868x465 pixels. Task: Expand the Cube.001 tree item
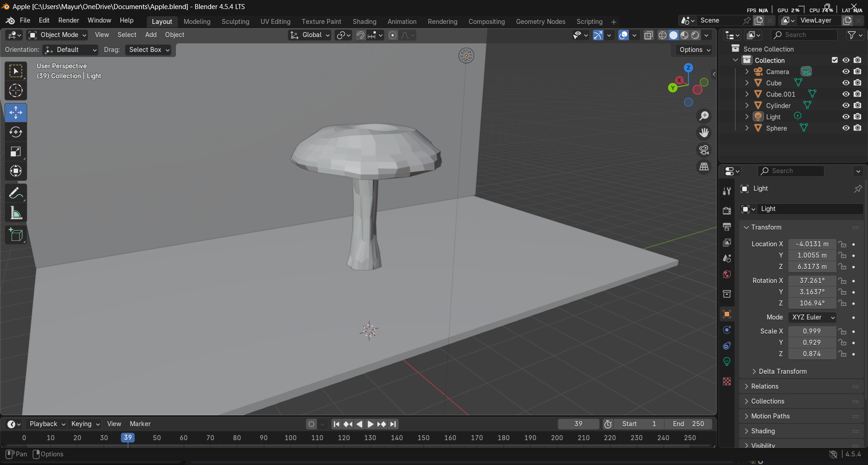point(747,94)
